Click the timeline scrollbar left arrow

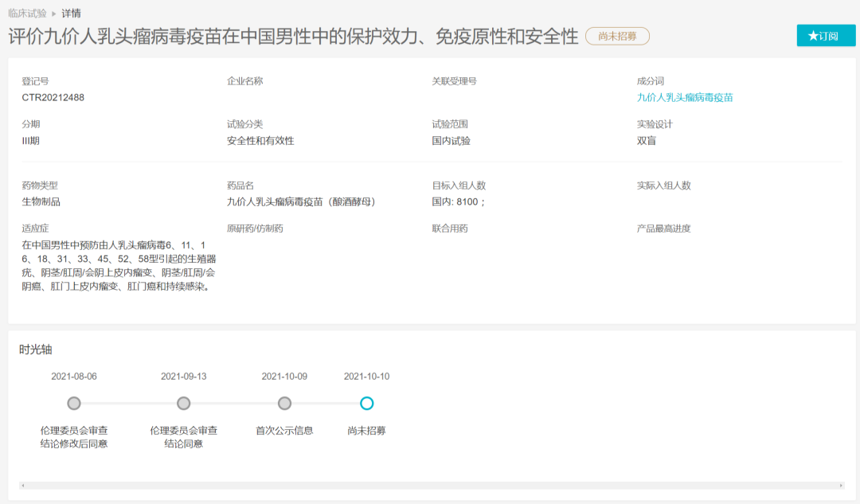click(22, 485)
